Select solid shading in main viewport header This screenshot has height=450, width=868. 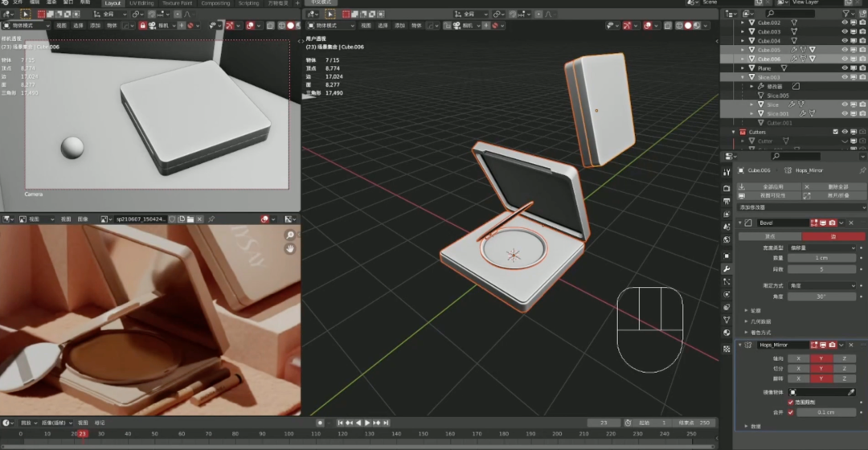[688, 26]
